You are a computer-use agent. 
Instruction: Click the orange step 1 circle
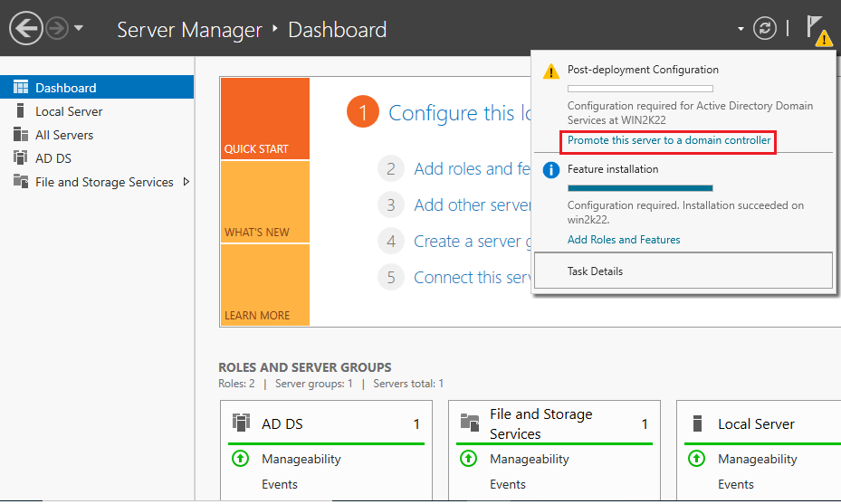[x=363, y=112]
